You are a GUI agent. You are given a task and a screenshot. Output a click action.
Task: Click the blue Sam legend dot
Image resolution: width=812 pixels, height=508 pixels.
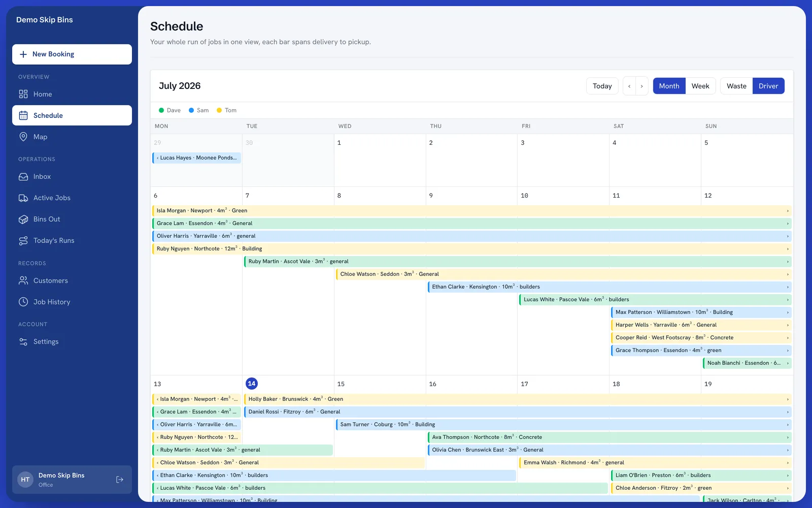click(x=191, y=110)
